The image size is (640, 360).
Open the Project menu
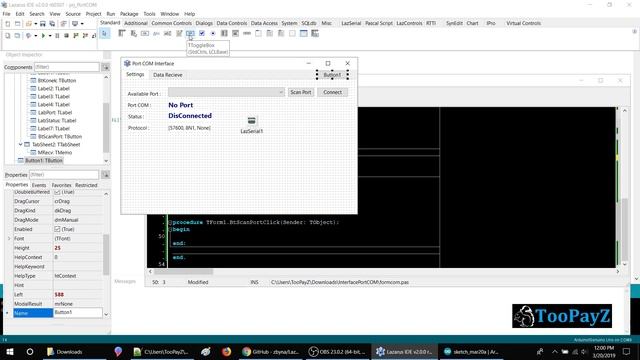click(93, 14)
